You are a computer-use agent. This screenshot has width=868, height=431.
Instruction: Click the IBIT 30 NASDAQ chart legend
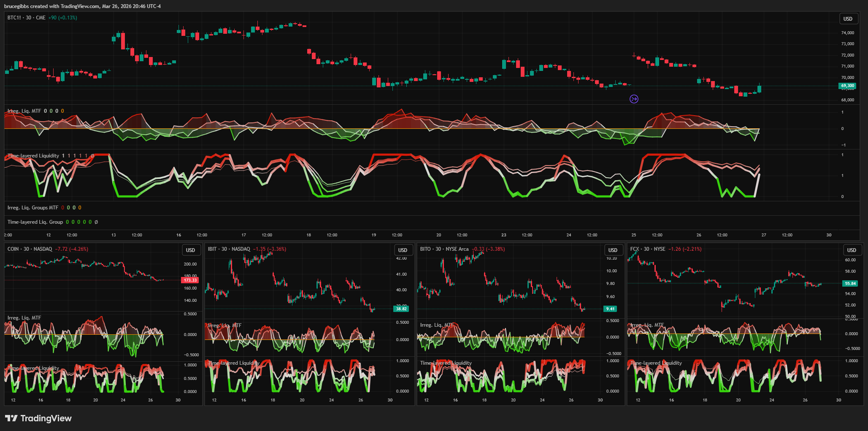229,249
